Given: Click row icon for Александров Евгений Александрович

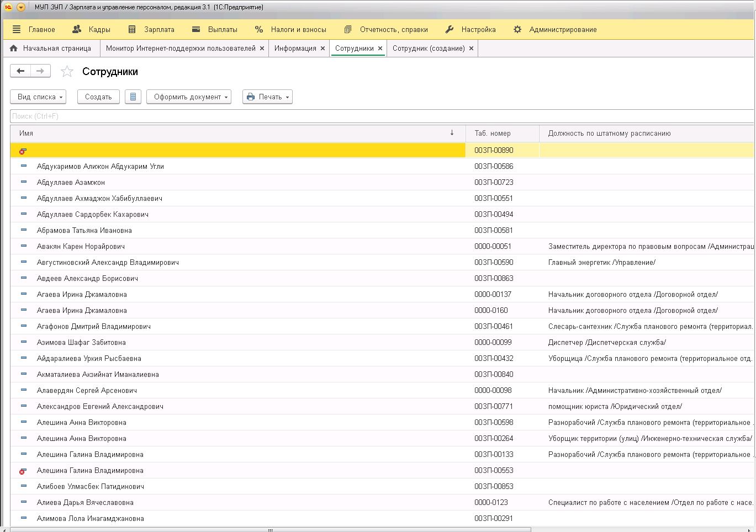Looking at the screenshot, I should 24,406.
